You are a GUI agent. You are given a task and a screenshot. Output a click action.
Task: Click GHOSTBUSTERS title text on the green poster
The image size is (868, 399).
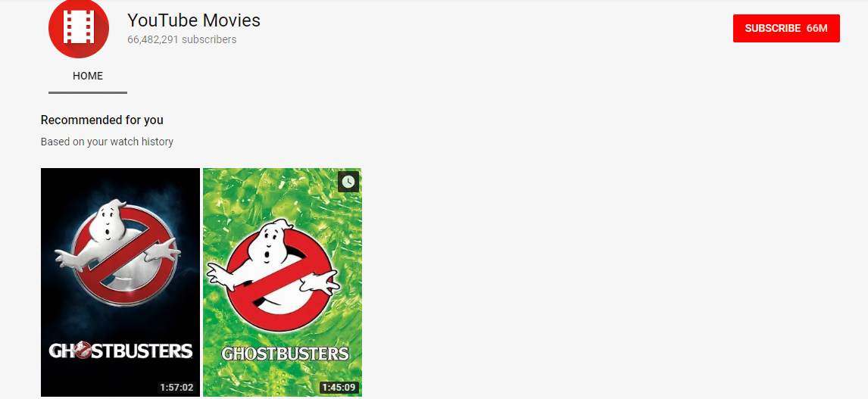pyautogui.click(x=285, y=354)
